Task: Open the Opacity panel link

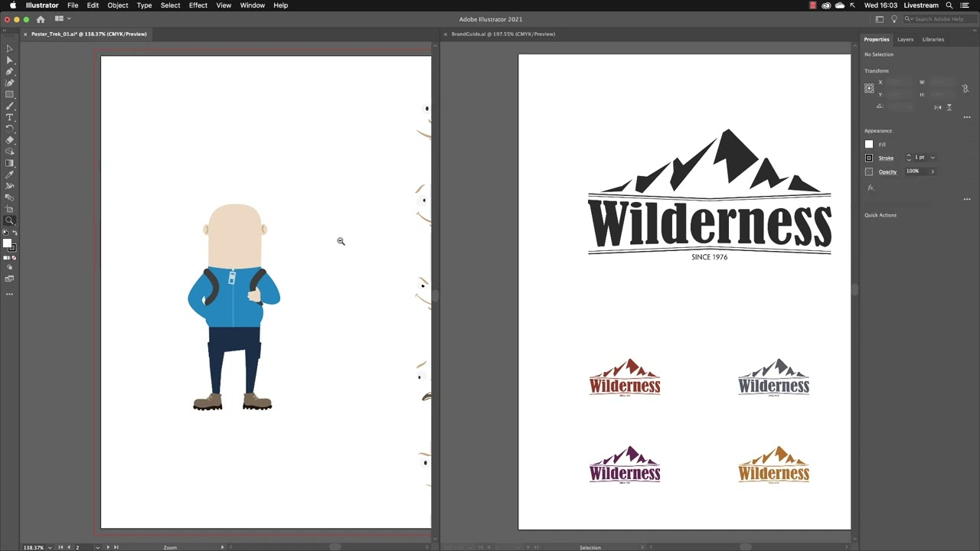Action: coord(887,171)
